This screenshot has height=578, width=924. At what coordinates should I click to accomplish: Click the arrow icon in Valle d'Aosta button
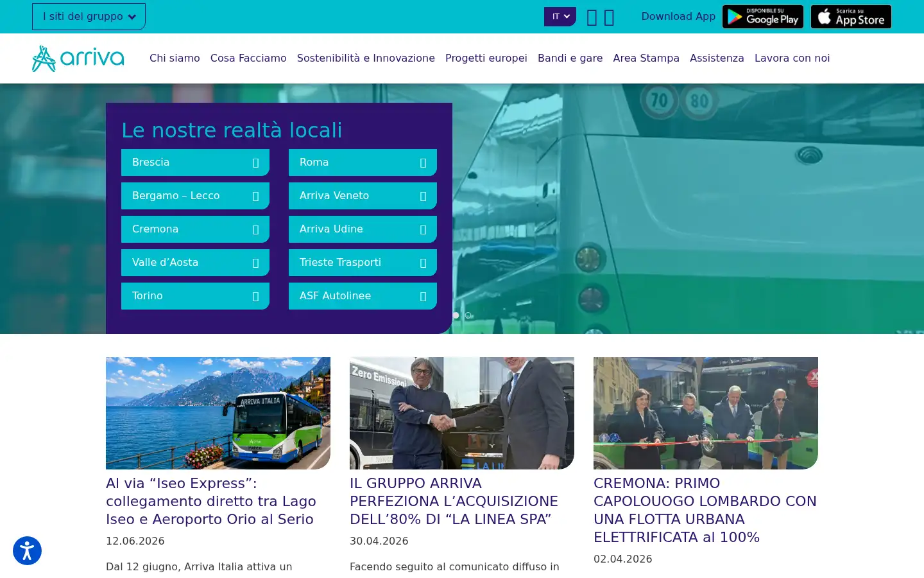[x=255, y=263]
